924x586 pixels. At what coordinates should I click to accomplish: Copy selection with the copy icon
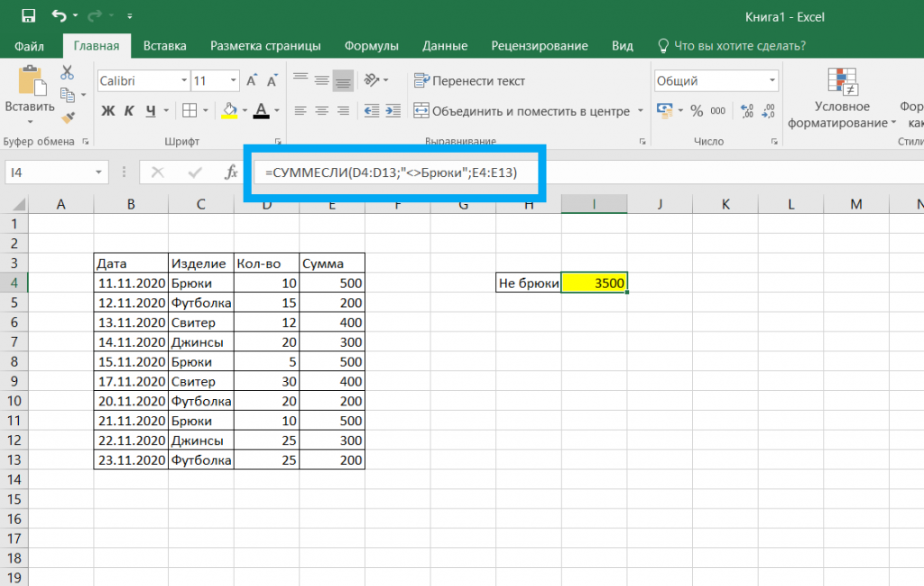pyautogui.click(x=67, y=94)
